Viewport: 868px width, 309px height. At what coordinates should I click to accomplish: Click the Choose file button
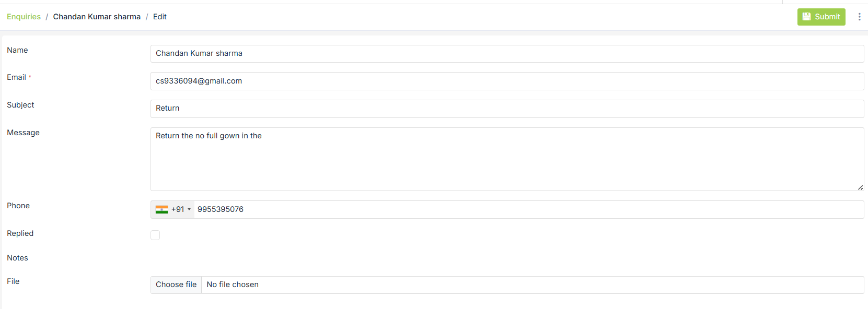coord(176,284)
